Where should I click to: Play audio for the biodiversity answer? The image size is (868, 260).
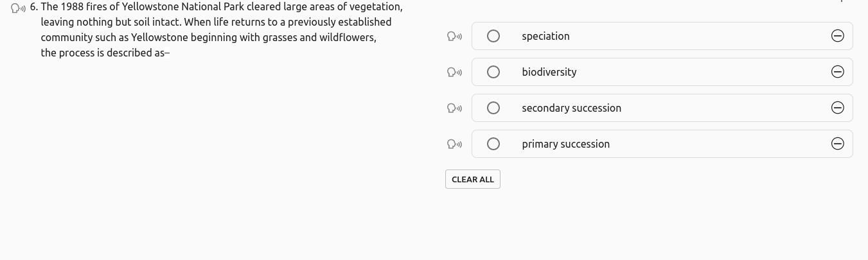tap(454, 73)
